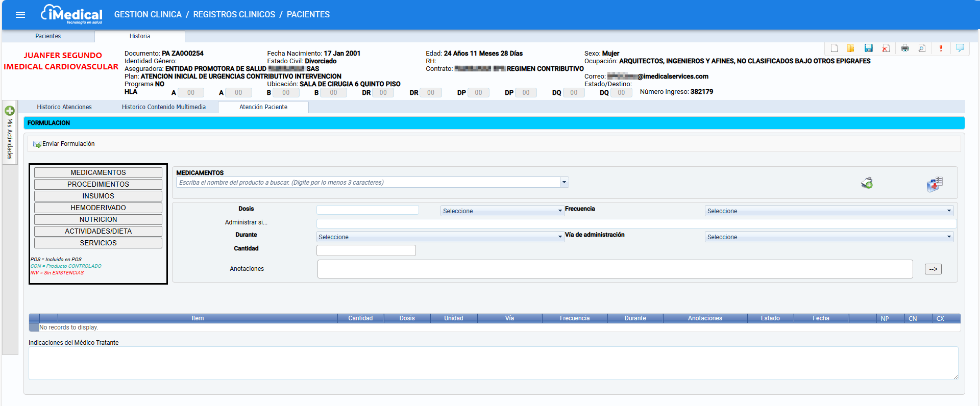
Task: Open the Vía de administración dropdown
Action: (829, 237)
